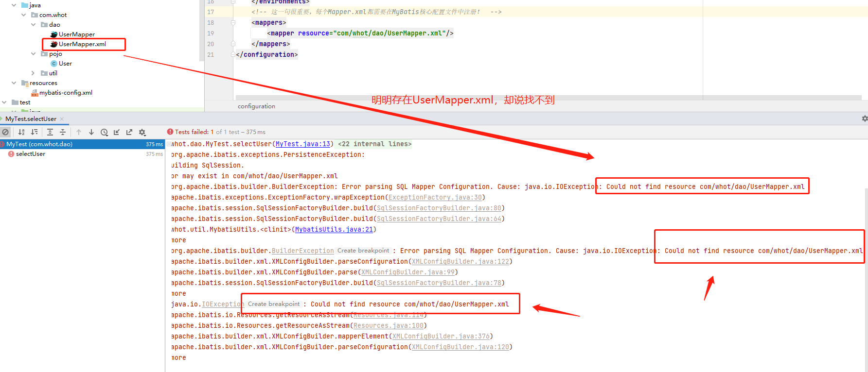Collapse the dao package
The image size is (868, 372).
click(x=33, y=25)
